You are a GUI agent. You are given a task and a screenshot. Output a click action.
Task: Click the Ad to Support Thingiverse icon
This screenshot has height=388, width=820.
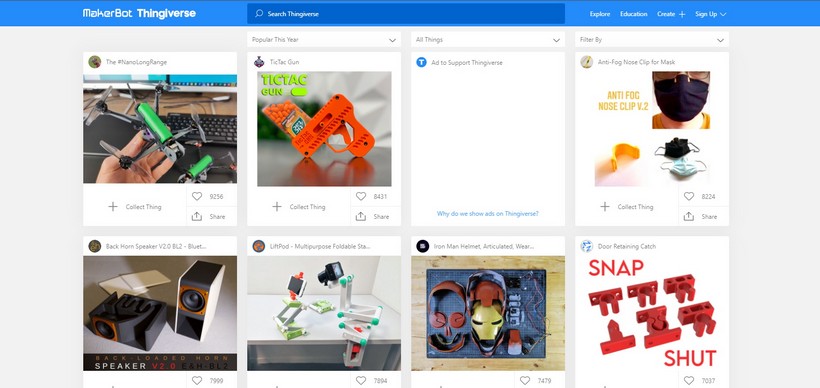[x=422, y=62]
